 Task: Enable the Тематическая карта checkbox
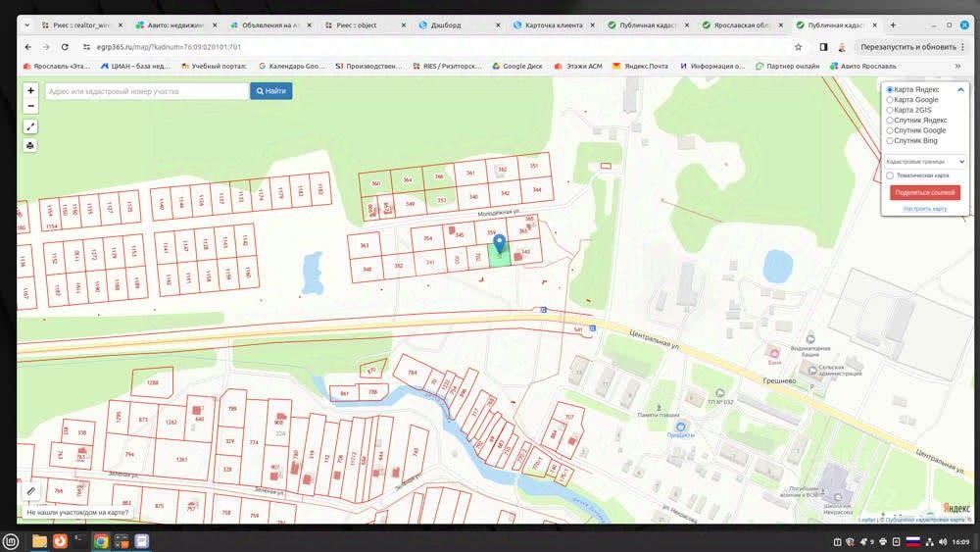tap(890, 176)
